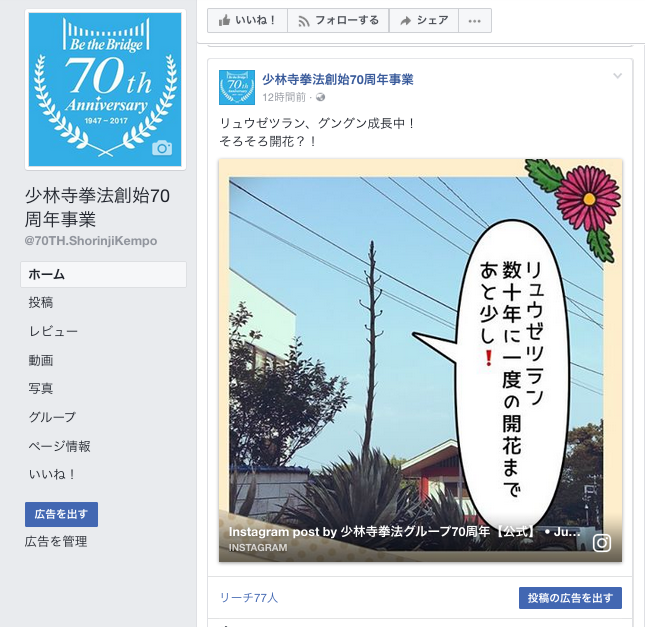The width and height of the screenshot is (645, 627).
Task: Open レビュー in the sidebar
Action: point(53,331)
